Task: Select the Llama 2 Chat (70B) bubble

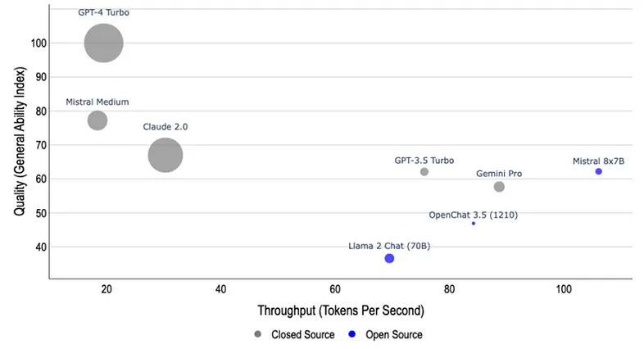Action: coord(389,259)
